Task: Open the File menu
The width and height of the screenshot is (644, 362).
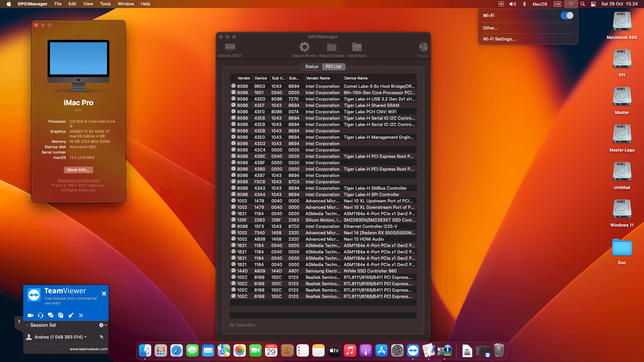Action: tap(58, 4)
